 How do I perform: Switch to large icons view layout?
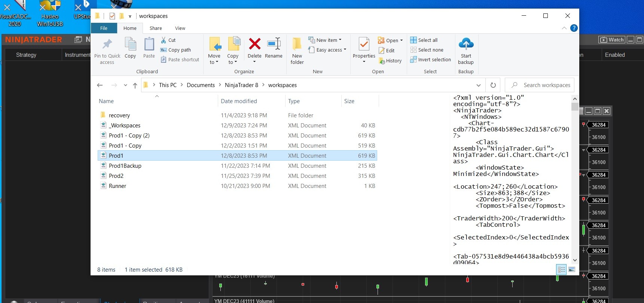[572, 269]
